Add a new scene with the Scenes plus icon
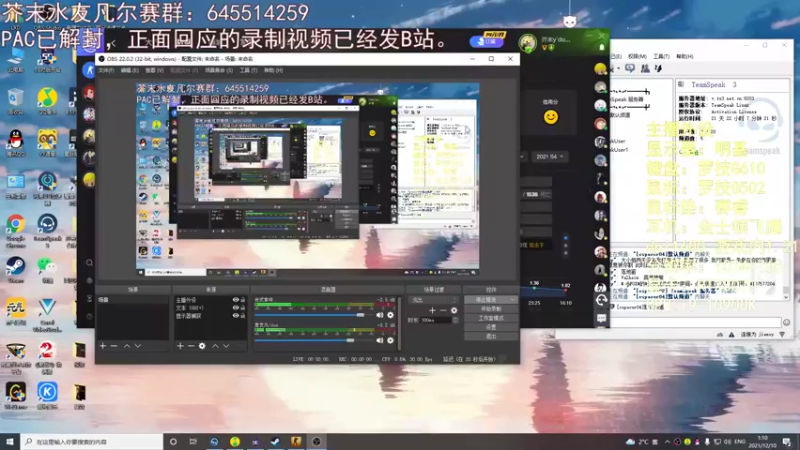The image size is (800, 450). (x=103, y=346)
